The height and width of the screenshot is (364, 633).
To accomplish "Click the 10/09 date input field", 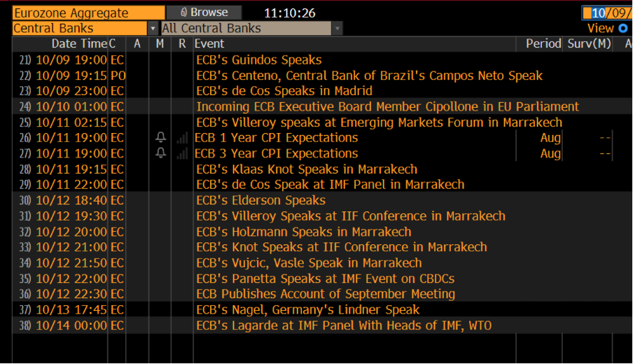I will click(607, 13).
